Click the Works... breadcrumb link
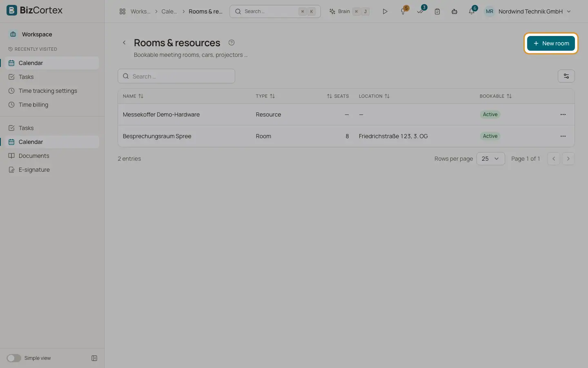 tap(140, 11)
